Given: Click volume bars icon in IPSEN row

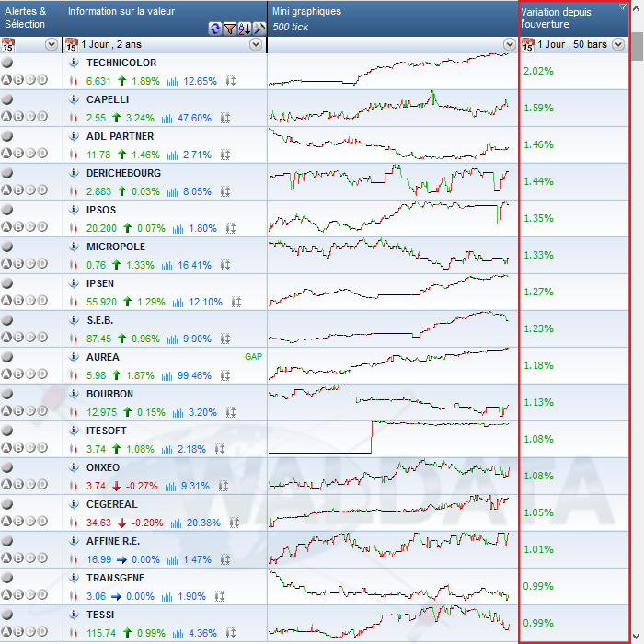Looking at the screenshot, I should coord(178,303).
